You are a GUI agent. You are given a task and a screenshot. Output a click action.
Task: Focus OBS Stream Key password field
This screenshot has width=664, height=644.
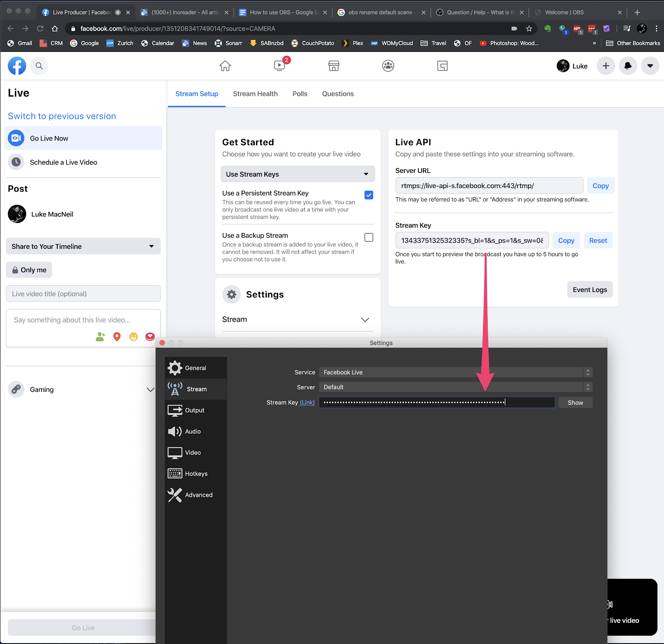[x=437, y=403]
